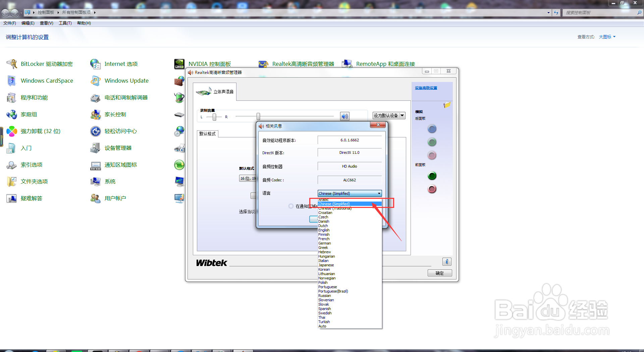
Task: Adjust the recording volume slider
Action: (258, 116)
